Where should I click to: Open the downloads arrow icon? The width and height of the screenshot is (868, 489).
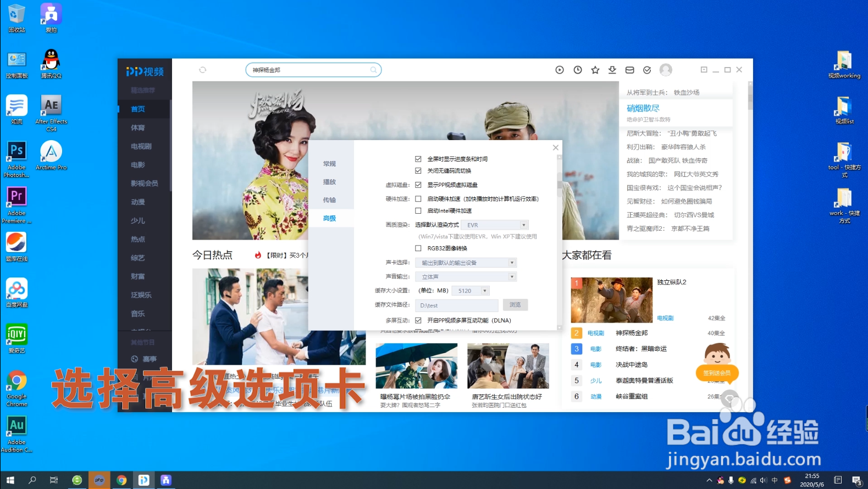coord(612,70)
